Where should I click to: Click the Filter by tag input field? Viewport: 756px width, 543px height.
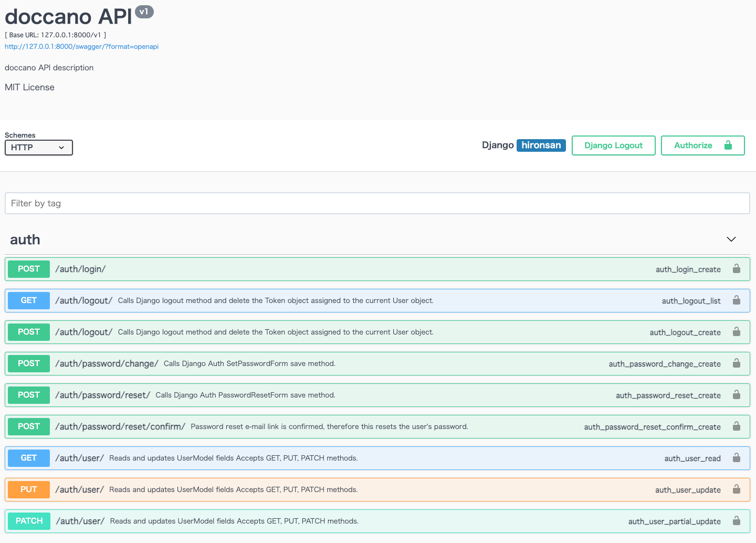pyautogui.click(x=377, y=203)
